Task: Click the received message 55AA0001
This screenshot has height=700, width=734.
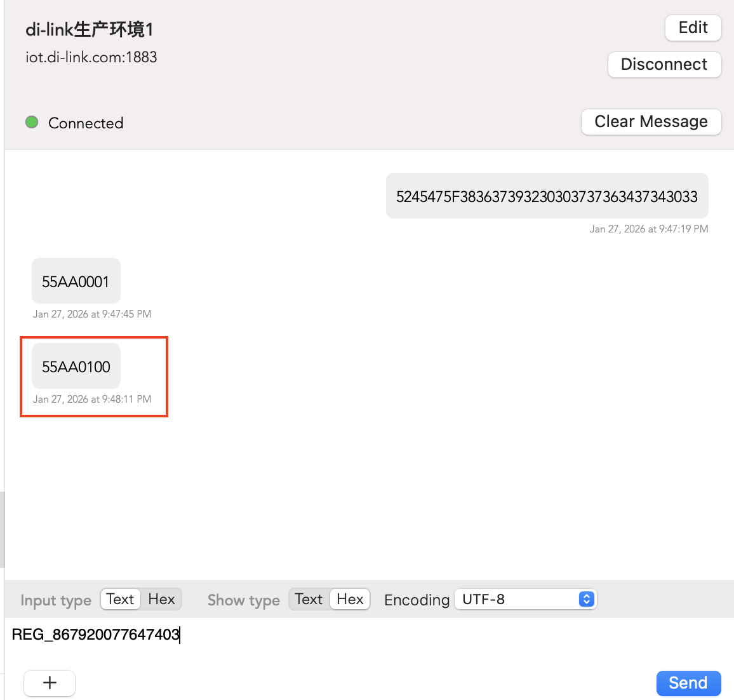Action: pos(76,281)
